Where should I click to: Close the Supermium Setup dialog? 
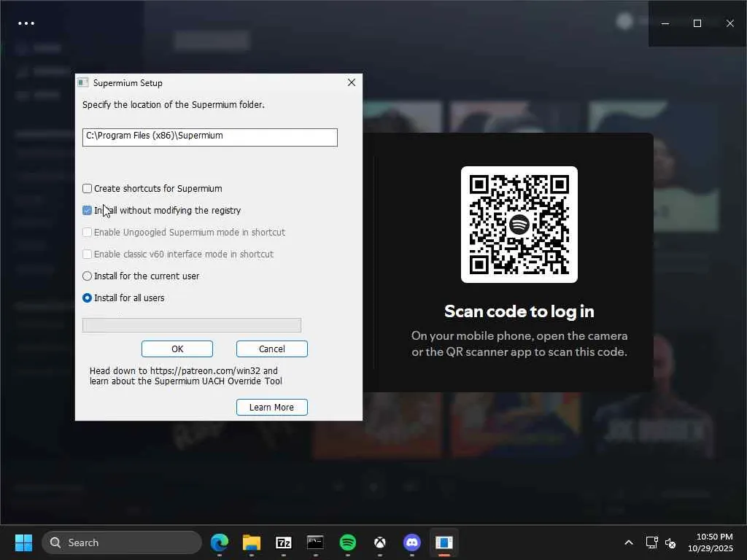pos(352,82)
